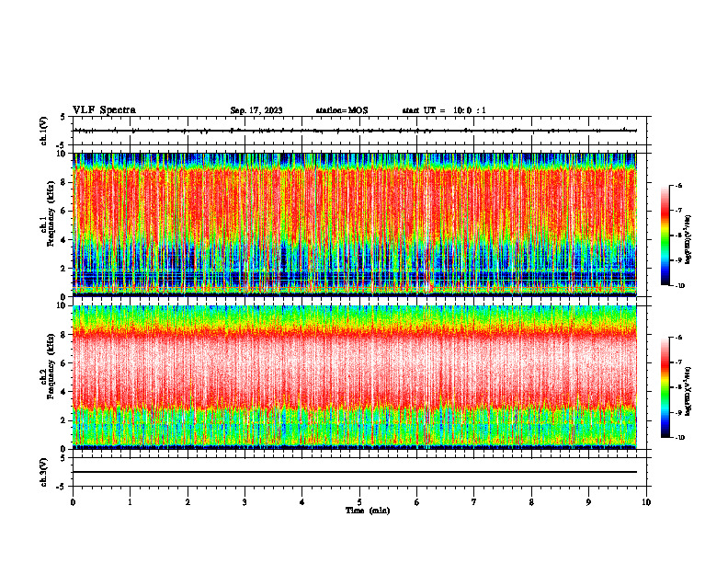Image resolution: width=728 pixels, height=563 pixels.
Task: Click the "-6" label on the ch.1 color bar
Action: (x=678, y=186)
